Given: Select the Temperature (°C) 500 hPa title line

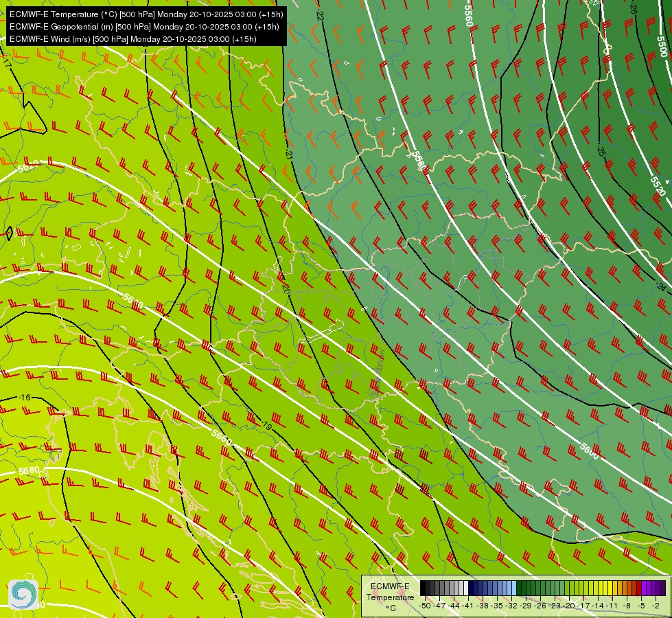Looking at the screenshot, I should [x=146, y=14].
